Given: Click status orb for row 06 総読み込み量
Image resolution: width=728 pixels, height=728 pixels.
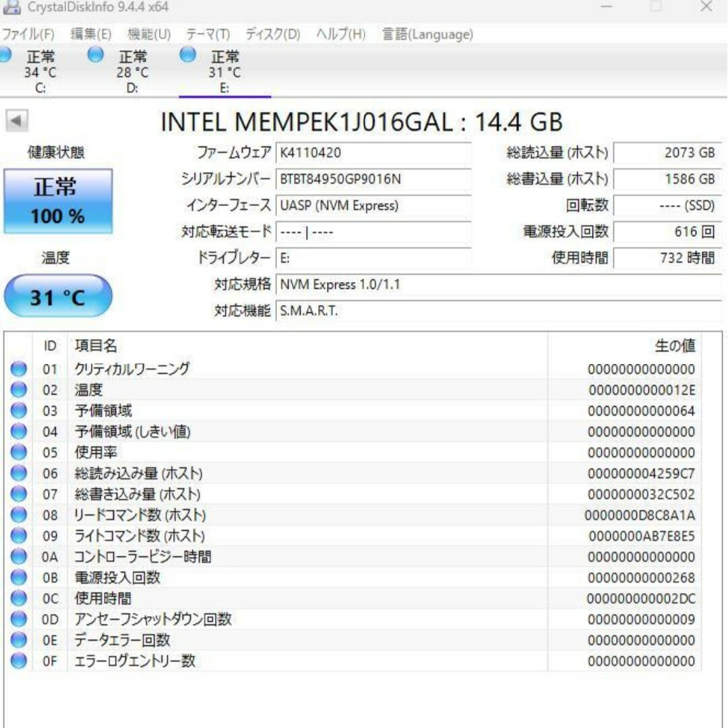Looking at the screenshot, I should [x=19, y=474].
